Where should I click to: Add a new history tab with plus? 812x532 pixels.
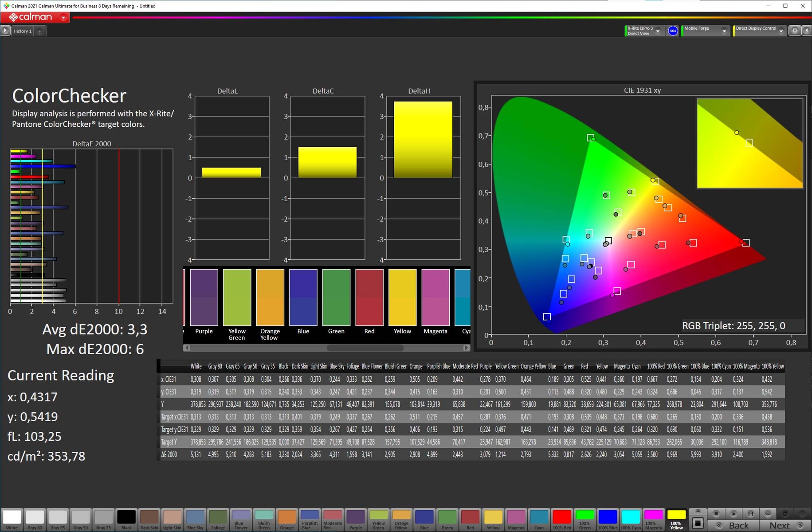(x=39, y=31)
